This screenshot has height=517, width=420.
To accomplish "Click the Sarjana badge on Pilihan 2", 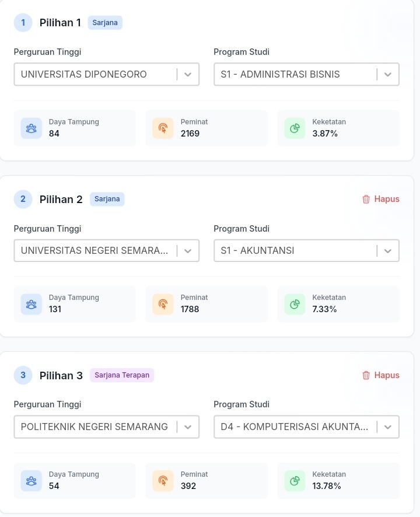I will pyautogui.click(x=107, y=199).
